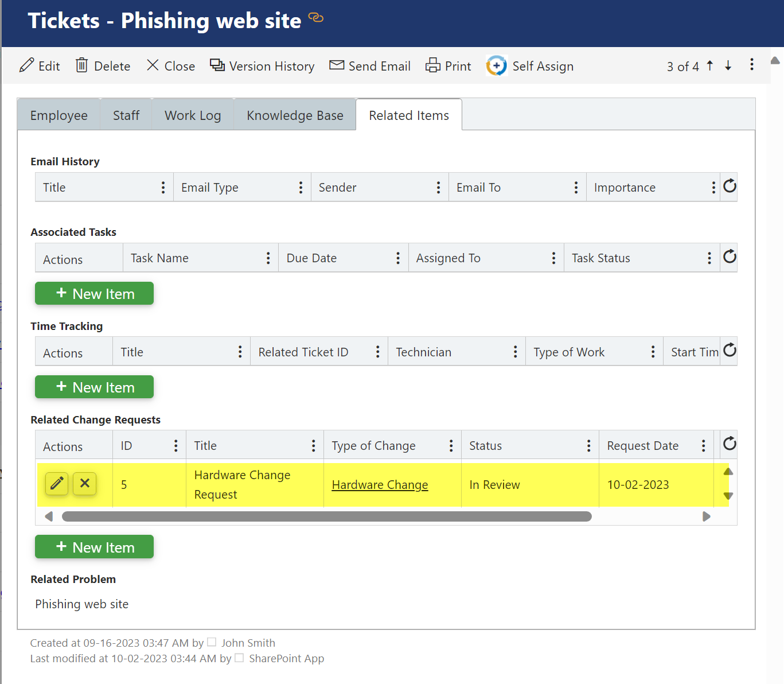Add New Item under Associated Tasks
Screen dimensions: 784x684
click(x=94, y=294)
